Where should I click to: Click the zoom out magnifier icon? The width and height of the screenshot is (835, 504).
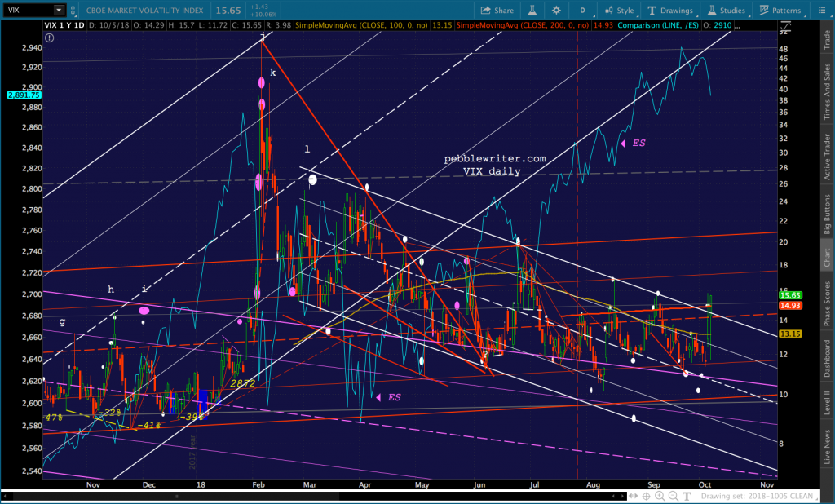[x=673, y=496]
